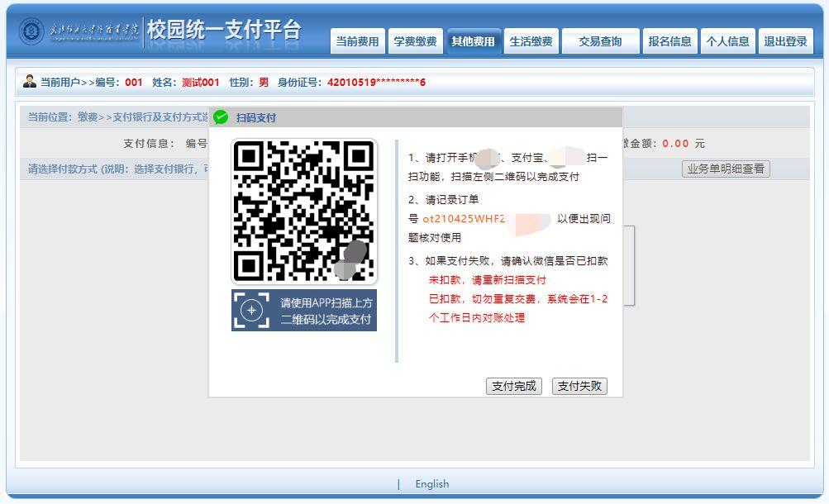
Task: Select order number ot210425WHFZ text
Action: [464, 219]
